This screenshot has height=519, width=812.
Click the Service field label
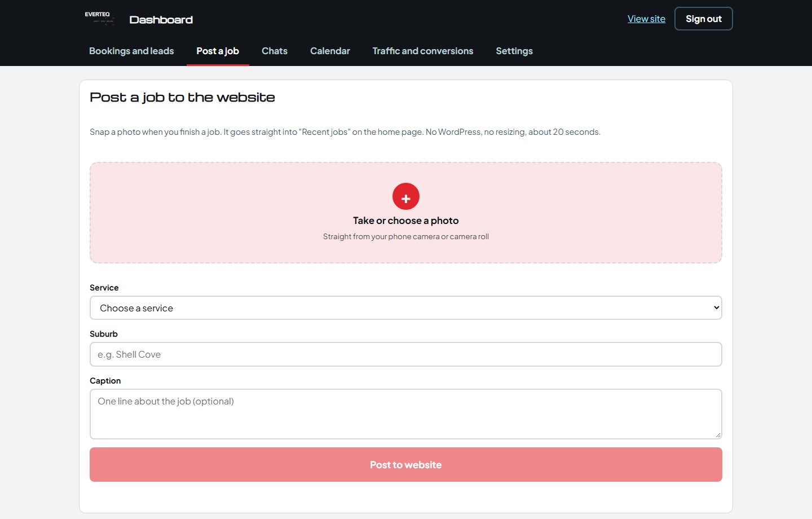click(x=104, y=288)
